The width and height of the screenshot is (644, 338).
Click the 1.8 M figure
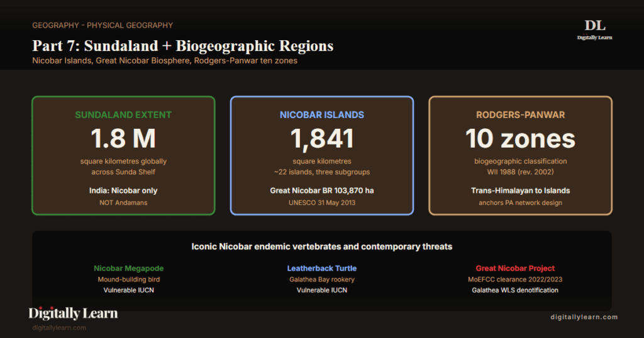pos(123,138)
